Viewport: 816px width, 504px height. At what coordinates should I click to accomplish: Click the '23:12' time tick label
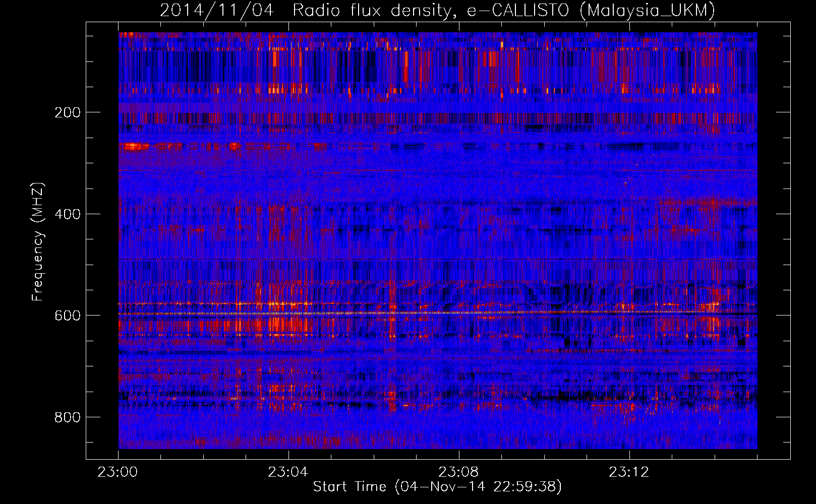click(629, 472)
